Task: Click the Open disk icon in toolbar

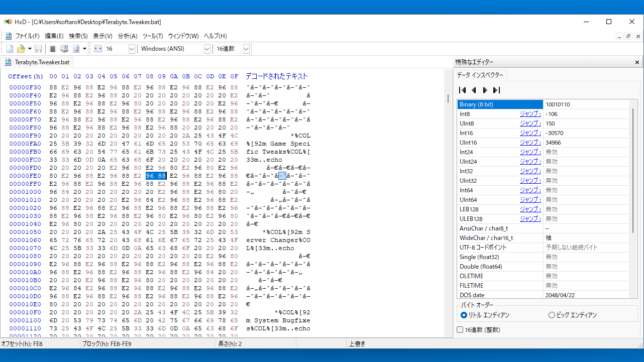Action: [64, 49]
